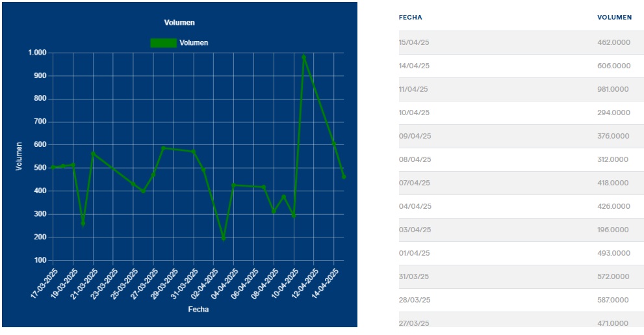Sort table by the FECHA column header
The image size is (644, 335).
tap(410, 18)
